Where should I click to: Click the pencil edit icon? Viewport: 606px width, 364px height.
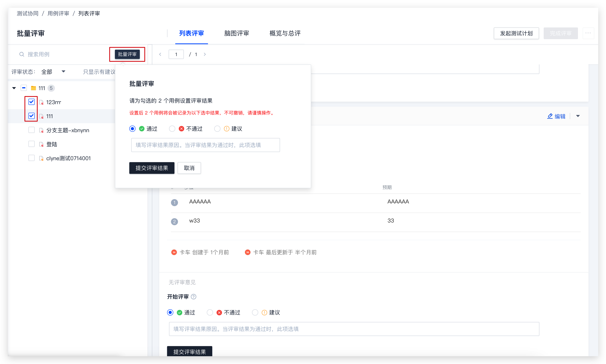tap(550, 116)
